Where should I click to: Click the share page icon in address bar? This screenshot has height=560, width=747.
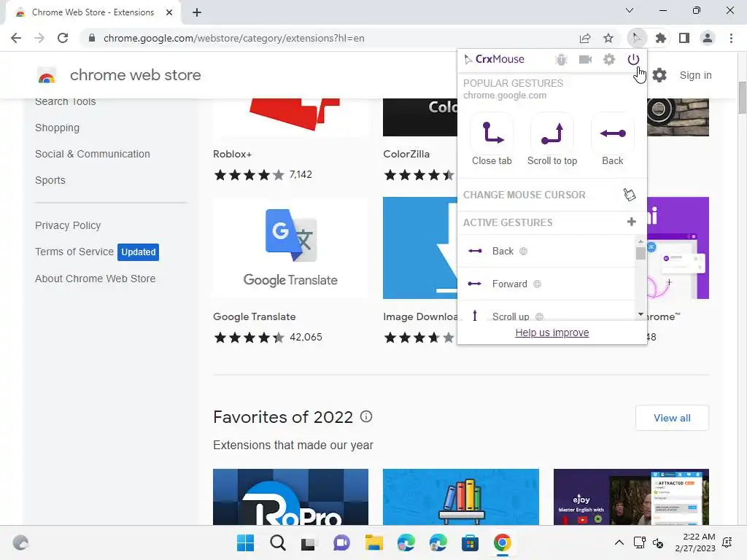tap(584, 38)
